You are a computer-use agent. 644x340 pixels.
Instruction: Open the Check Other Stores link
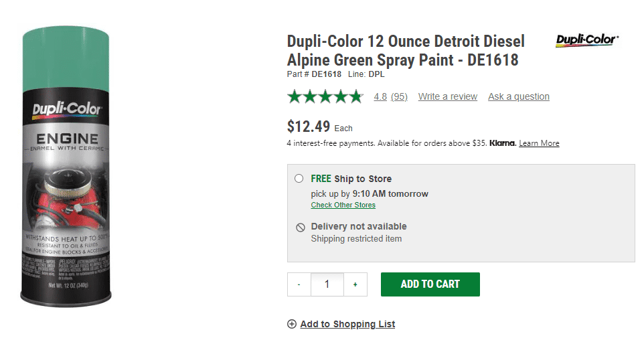(x=343, y=205)
